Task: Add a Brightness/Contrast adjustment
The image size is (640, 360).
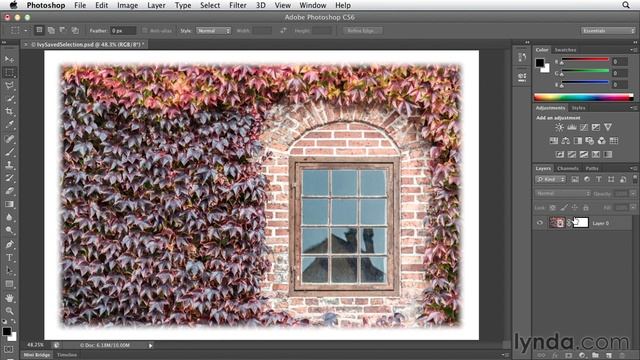Action: (559, 127)
